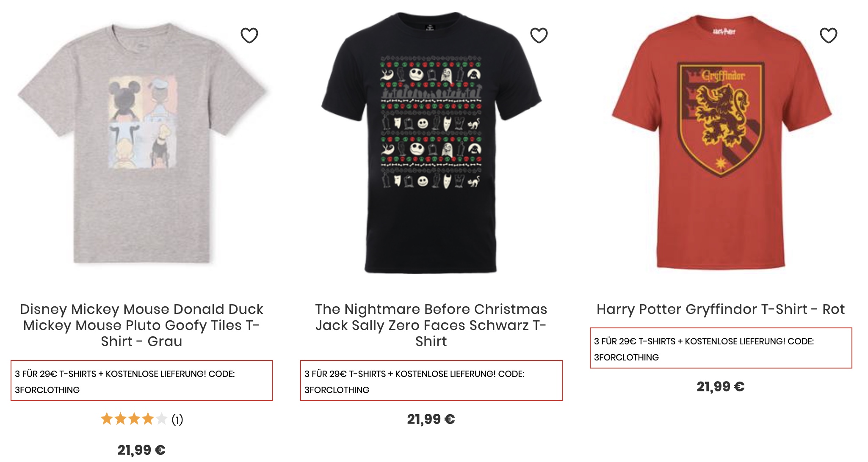Open the Disney Mickey Mouse Donald Duck title

coord(141,325)
